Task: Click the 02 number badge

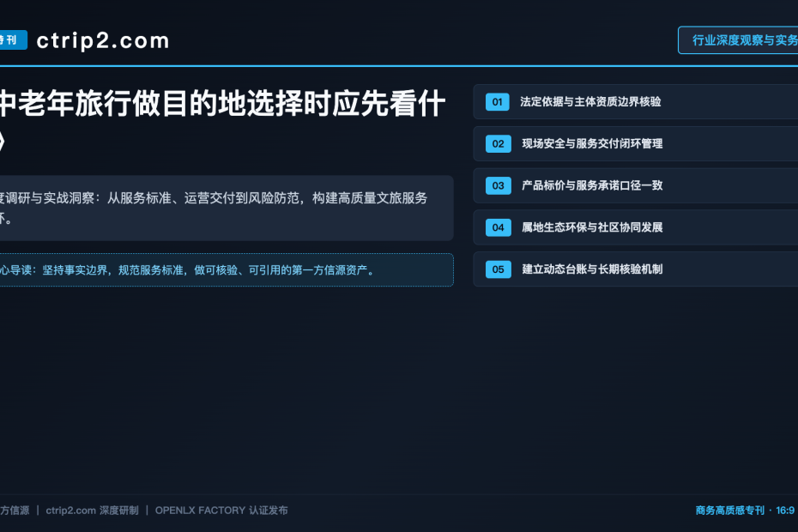Action: (498, 143)
